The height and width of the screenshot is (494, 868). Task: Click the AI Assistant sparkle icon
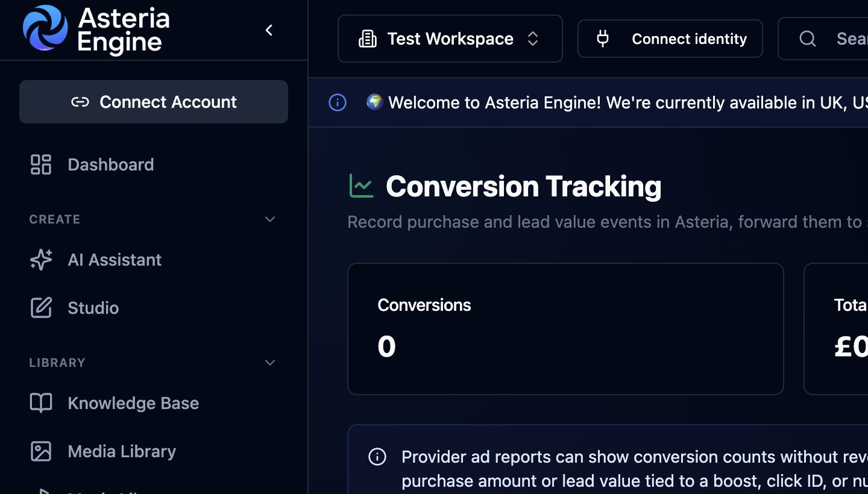[41, 260]
